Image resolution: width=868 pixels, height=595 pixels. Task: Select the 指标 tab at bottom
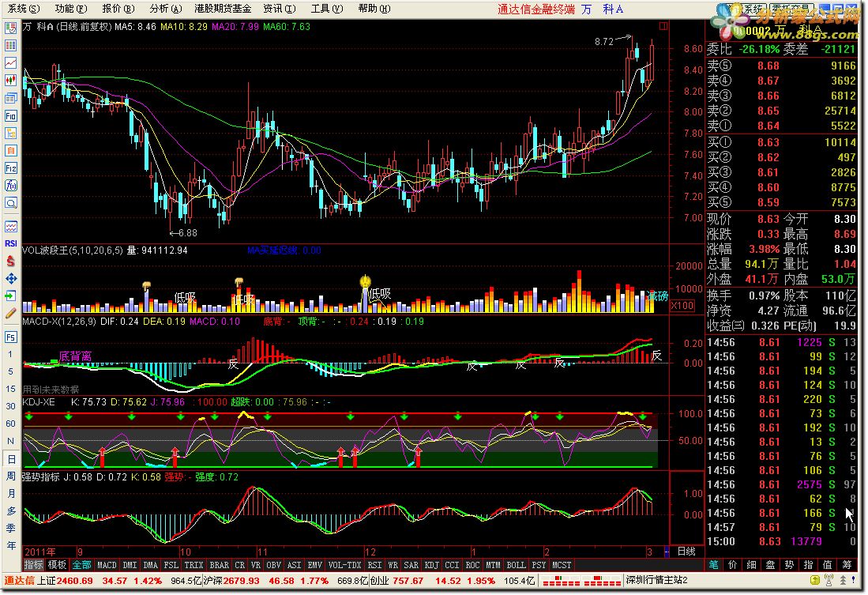34,565
